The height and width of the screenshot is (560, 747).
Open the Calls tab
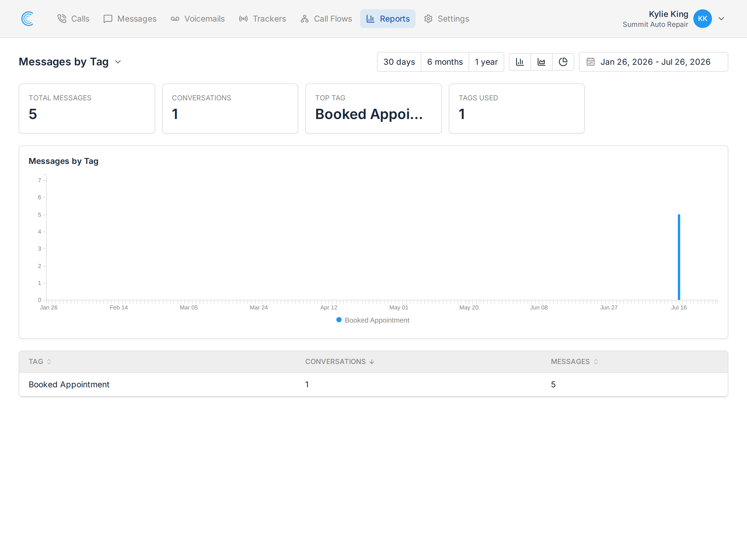(73, 19)
